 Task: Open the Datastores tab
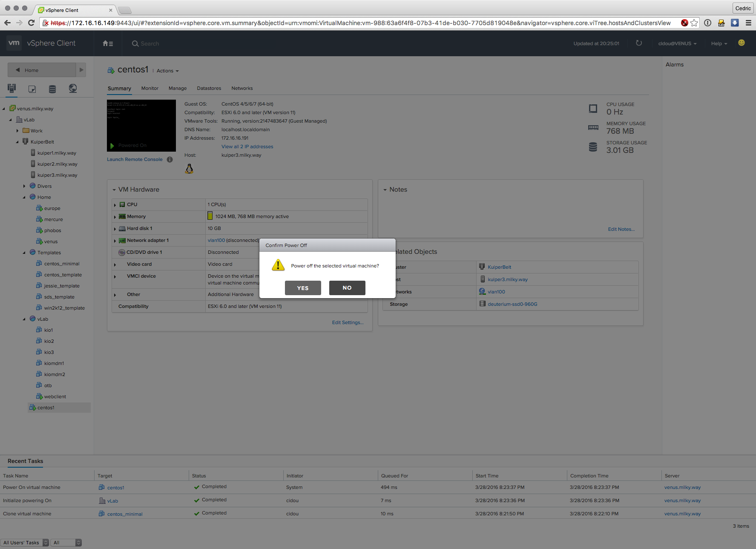point(209,88)
